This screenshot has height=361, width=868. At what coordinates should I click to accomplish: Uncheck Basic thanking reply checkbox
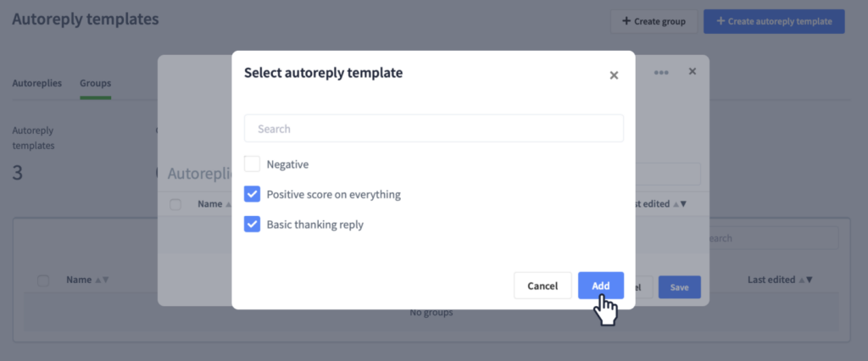[x=252, y=225]
